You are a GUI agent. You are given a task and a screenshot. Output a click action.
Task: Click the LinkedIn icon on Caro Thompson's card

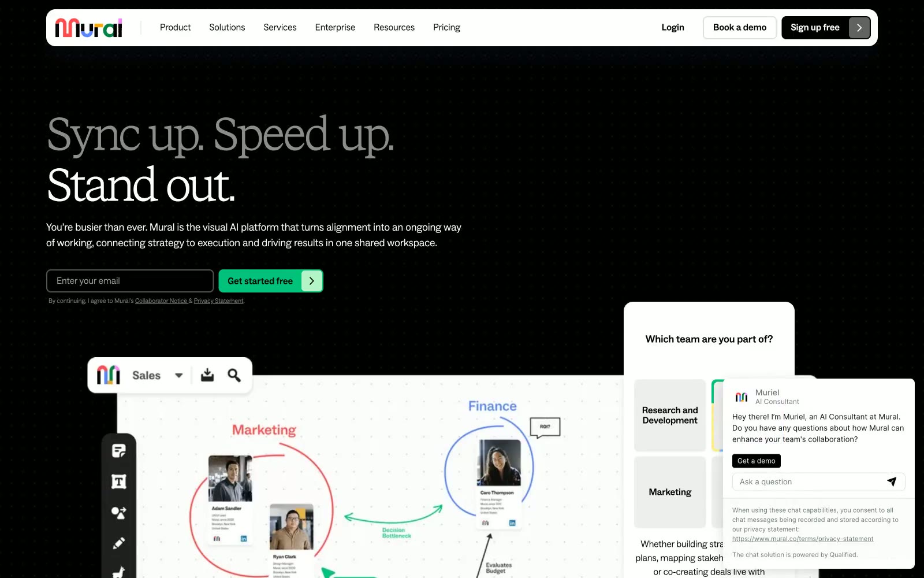click(x=512, y=523)
